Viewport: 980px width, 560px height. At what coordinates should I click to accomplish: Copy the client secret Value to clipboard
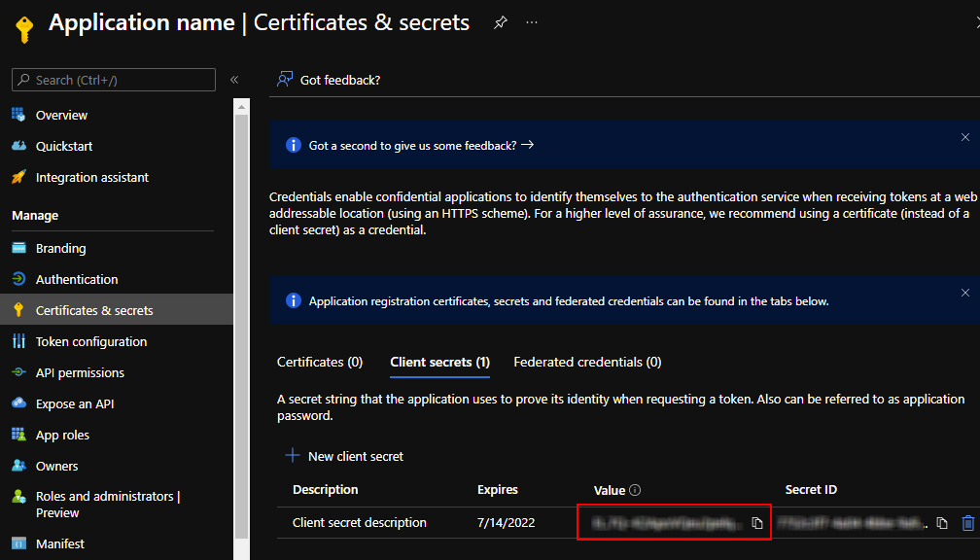pos(757,523)
